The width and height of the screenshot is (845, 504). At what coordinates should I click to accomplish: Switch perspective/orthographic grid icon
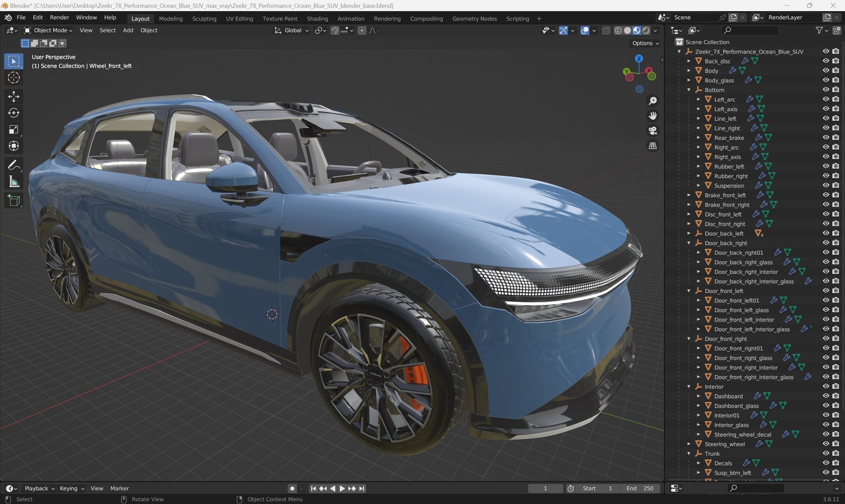tap(653, 146)
